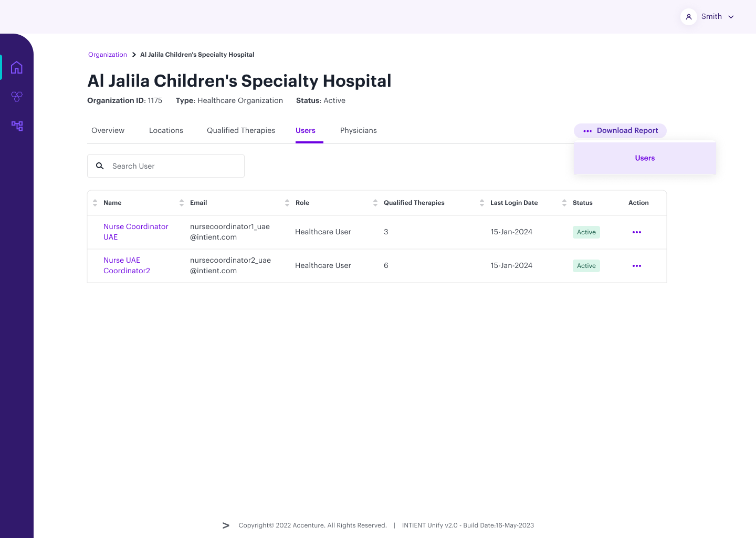756x538 pixels.
Task: Open the hierarchy tree sidebar icon
Action: 17,126
